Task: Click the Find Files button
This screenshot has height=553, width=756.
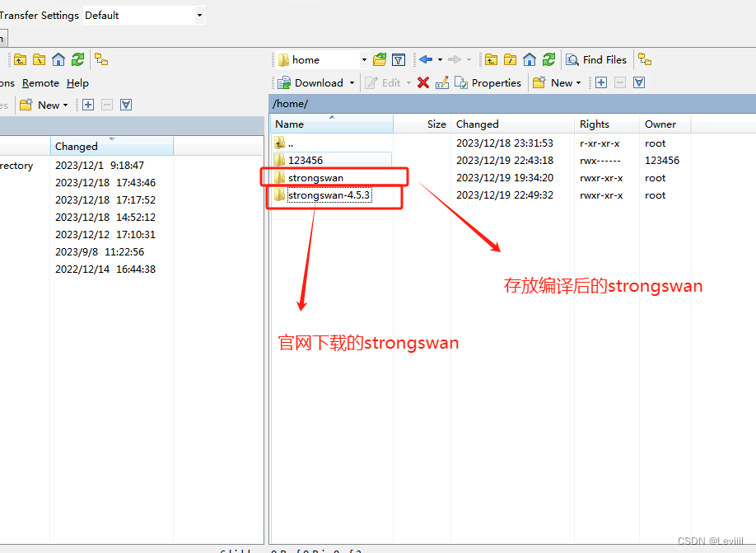Action: click(x=596, y=60)
